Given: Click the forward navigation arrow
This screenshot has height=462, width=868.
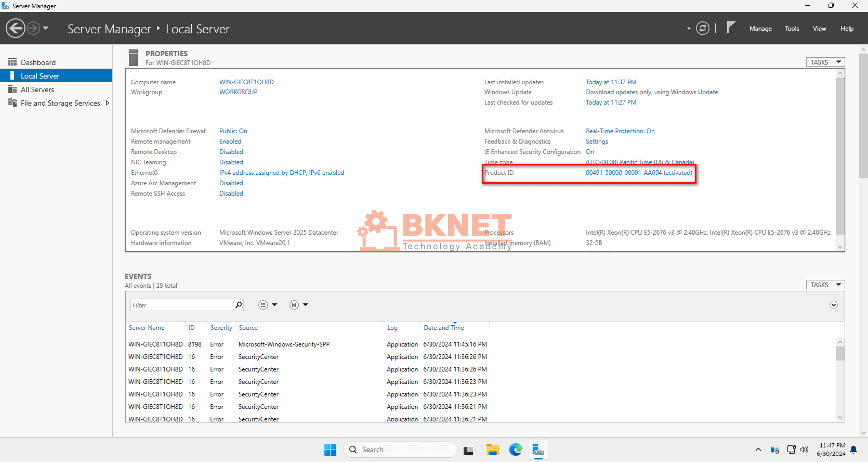Looking at the screenshot, I should click(x=33, y=28).
